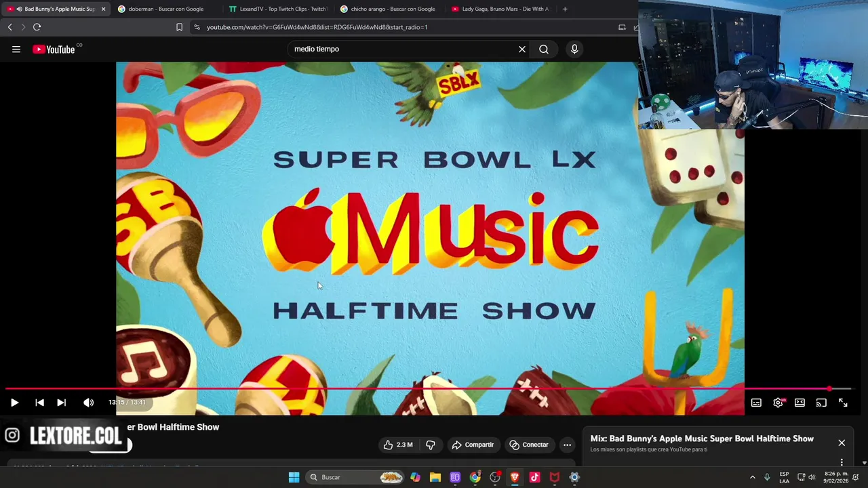Screen dimensions: 868x488
Task: Dislike the video with thumbs down
Action: coord(431,445)
